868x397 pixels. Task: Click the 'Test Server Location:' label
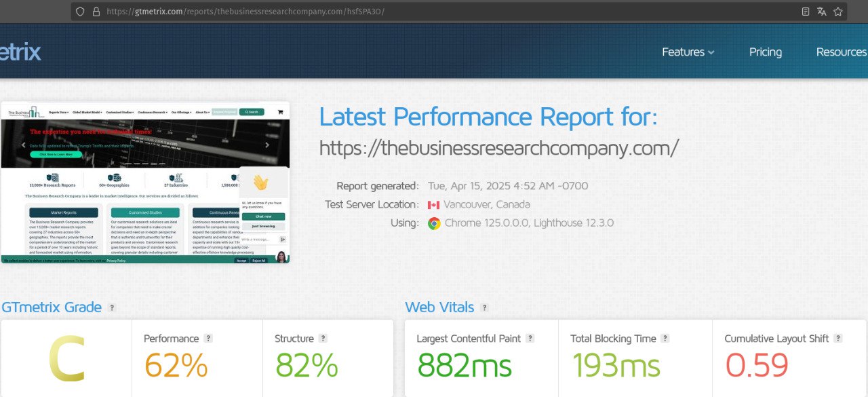click(372, 204)
